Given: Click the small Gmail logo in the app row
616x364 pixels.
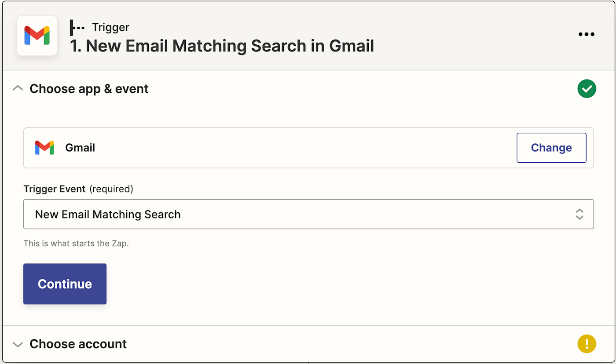Looking at the screenshot, I should (x=44, y=148).
